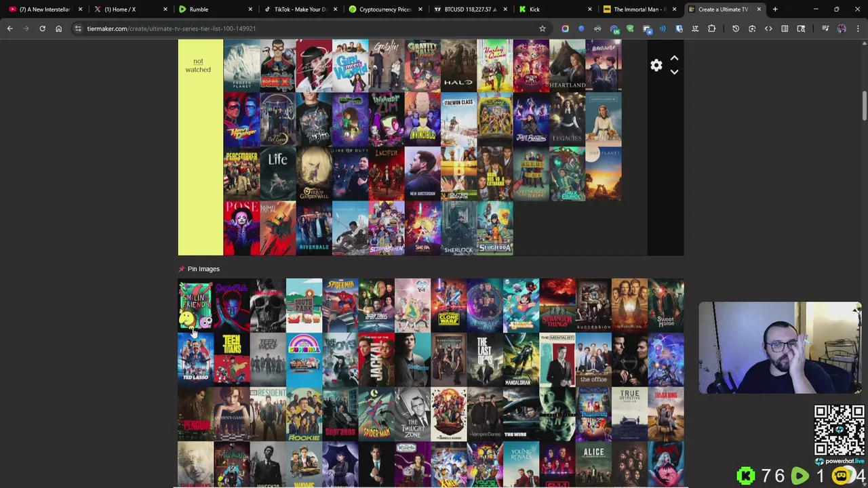
Task: Go back in browser history
Action: pos(9,28)
